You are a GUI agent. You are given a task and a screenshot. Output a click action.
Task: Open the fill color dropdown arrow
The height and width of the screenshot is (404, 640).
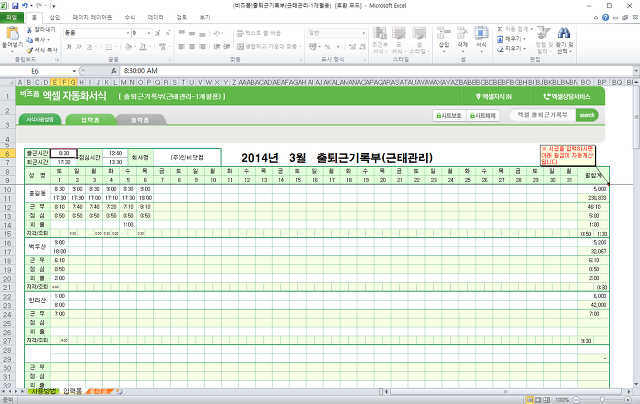(x=136, y=47)
